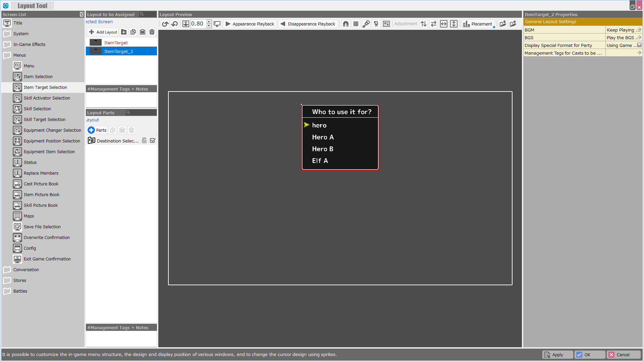This screenshot has height=362, width=644.
Task: Click the vertical arrange icon next to Adjustment
Action: [x=424, y=23]
